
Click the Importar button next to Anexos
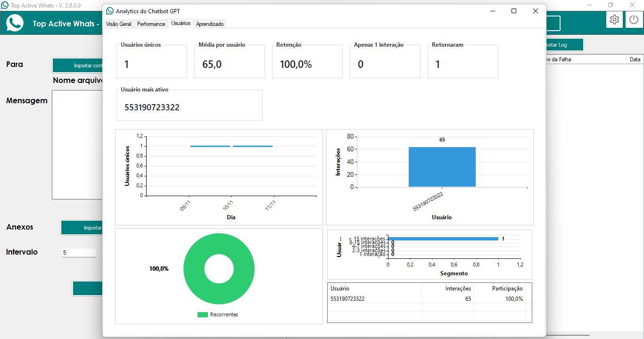(x=82, y=228)
